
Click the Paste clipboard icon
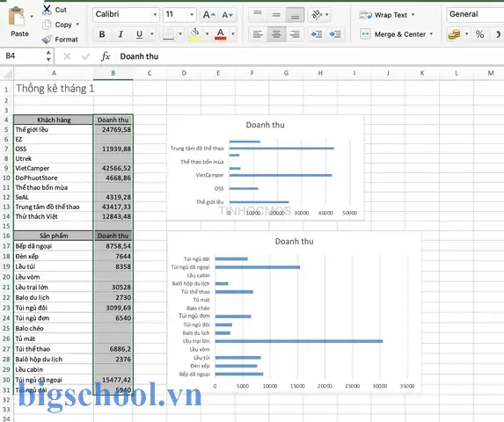pyautogui.click(x=17, y=17)
